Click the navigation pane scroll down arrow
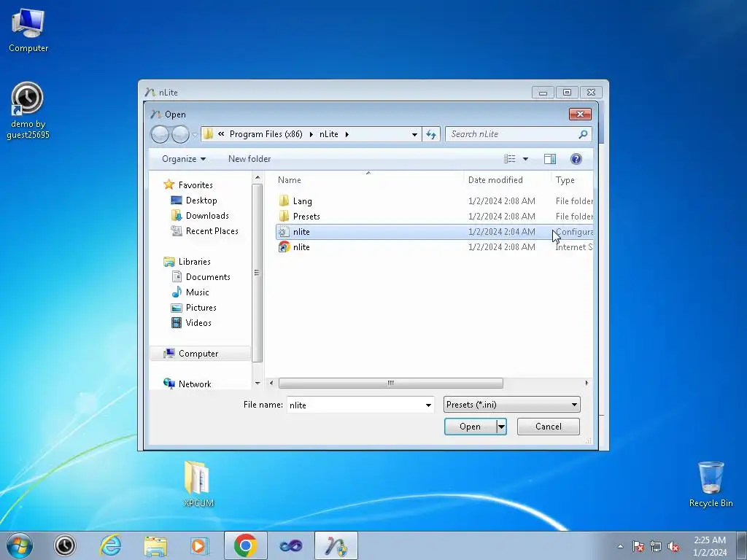 (258, 384)
